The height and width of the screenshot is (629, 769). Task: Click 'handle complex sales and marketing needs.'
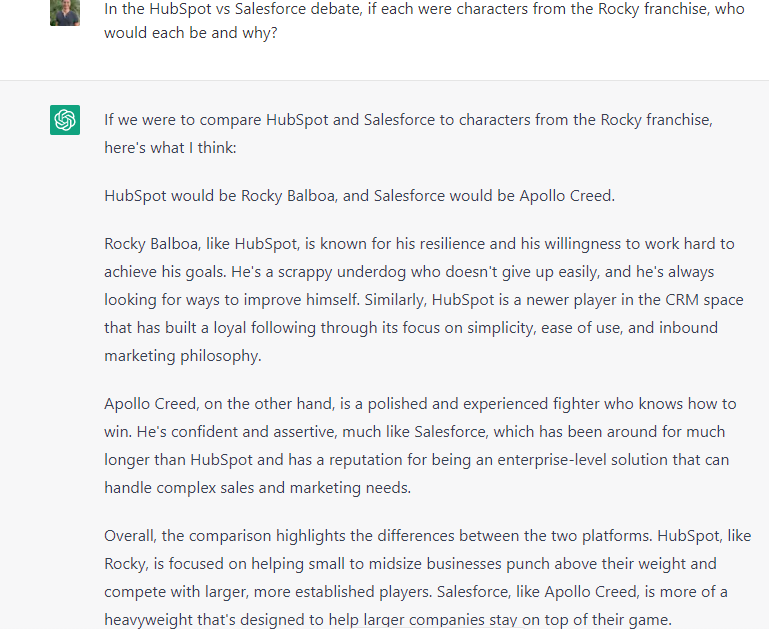click(257, 487)
